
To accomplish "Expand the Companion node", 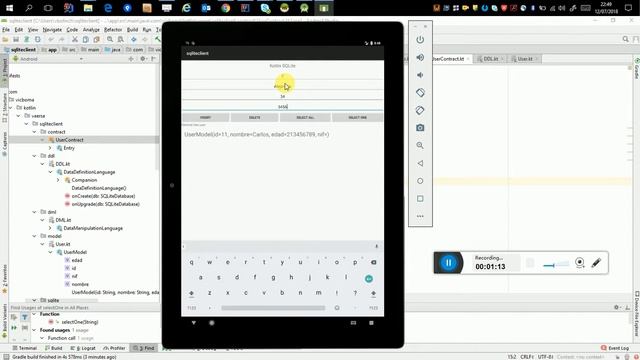I will pos(58,180).
